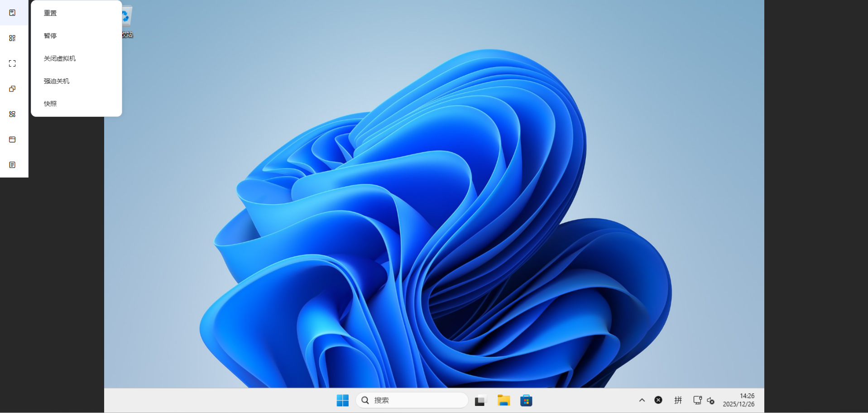Click the 搜索 taskbar search box
The height and width of the screenshot is (413, 868).
point(412,400)
